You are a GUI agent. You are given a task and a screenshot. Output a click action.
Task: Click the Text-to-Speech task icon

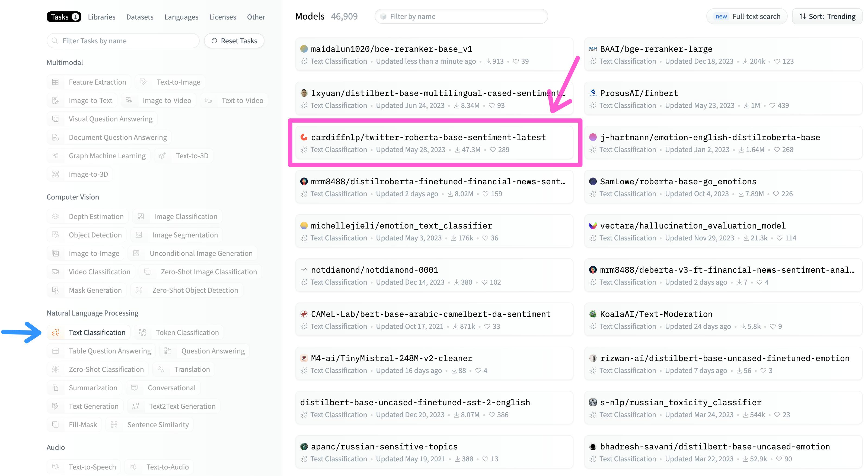pyautogui.click(x=56, y=467)
